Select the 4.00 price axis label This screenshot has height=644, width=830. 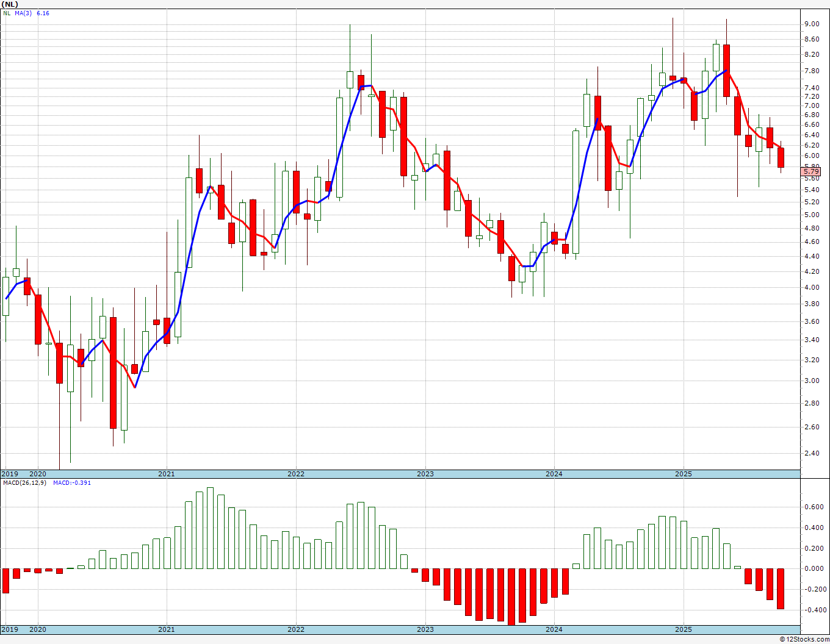[x=812, y=287]
